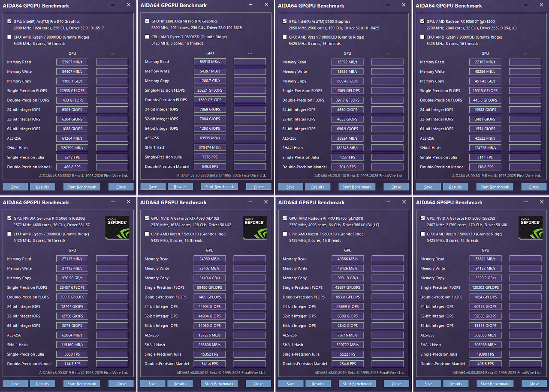Screen dimensions: 549x392
Task: Start Benchmark in the Arc B580 window
Action: coord(357,187)
